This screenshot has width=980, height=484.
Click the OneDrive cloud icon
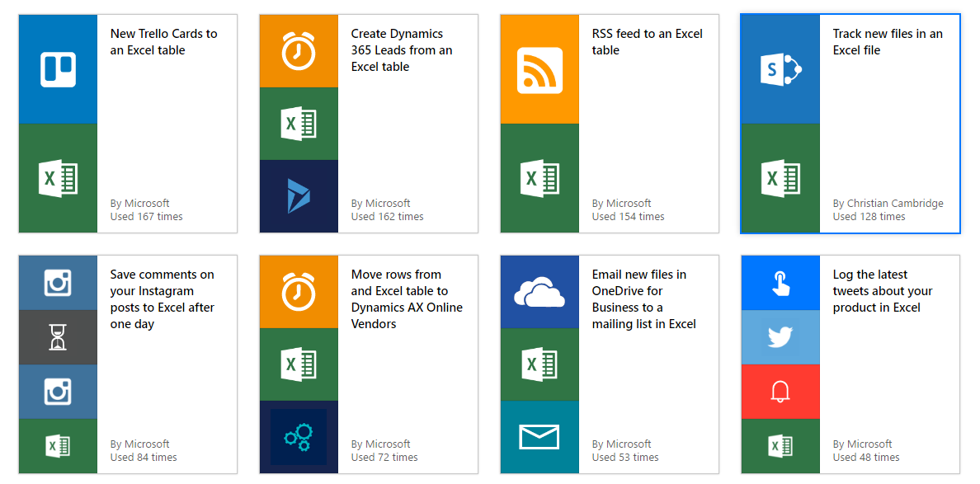click(x=540, y=292)
